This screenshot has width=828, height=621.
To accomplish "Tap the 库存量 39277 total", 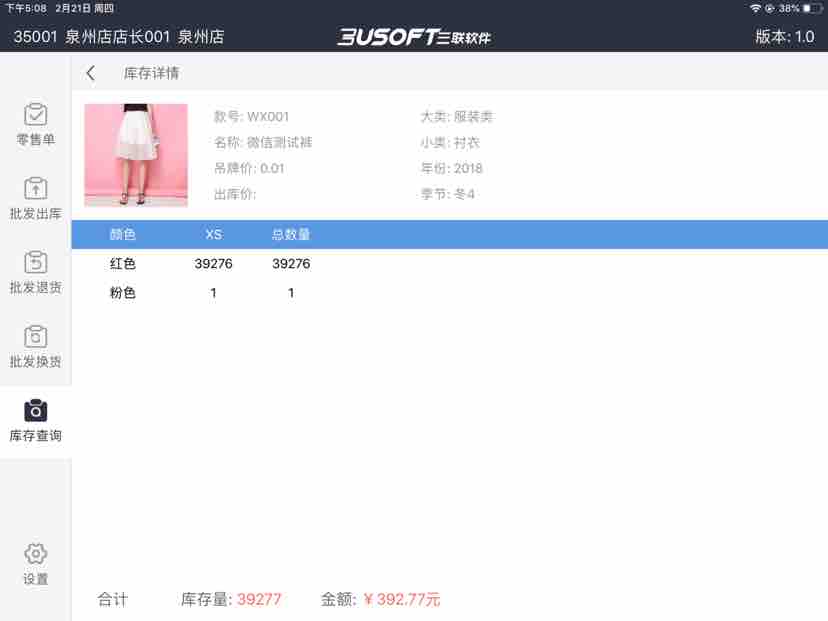I will click(x=231, y=600).
